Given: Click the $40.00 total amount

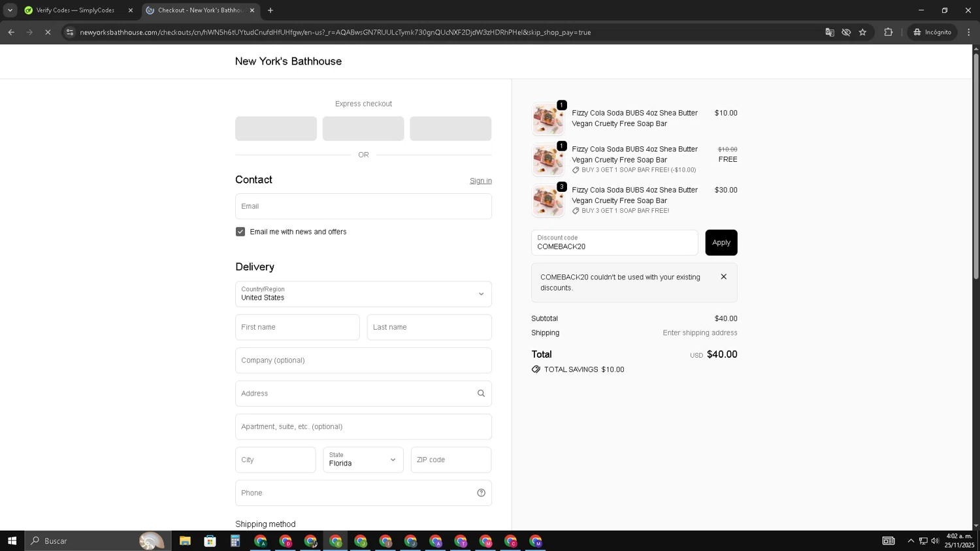Looking at the screenshot, I should (722, 354).
